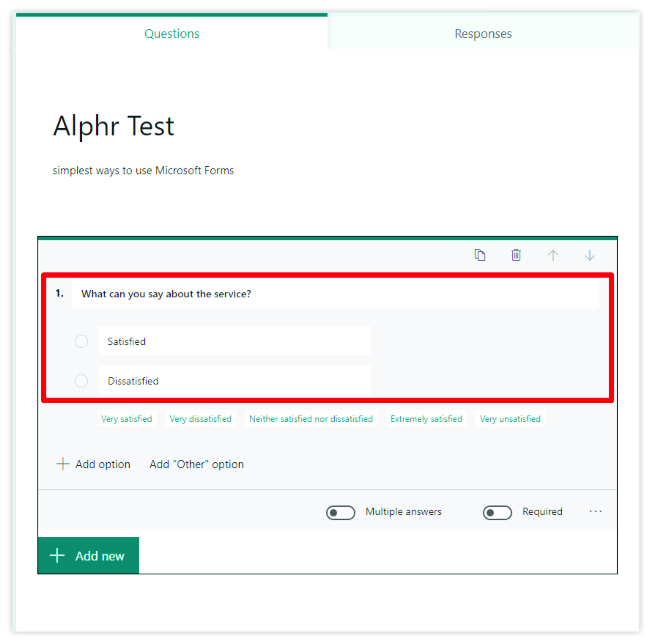Add the 'Very dissatisfied' suggested option

pos(200,419)
